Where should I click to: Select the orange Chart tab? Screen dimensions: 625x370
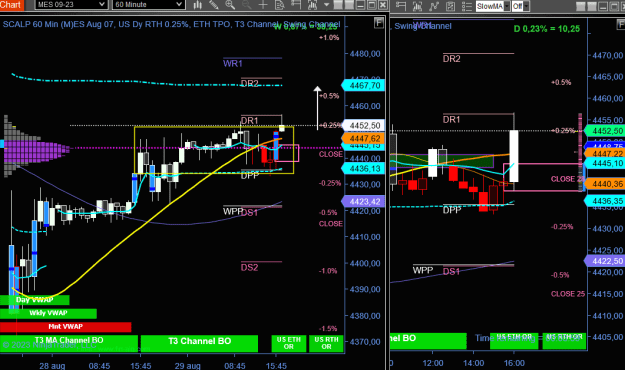tap(12, 5)
